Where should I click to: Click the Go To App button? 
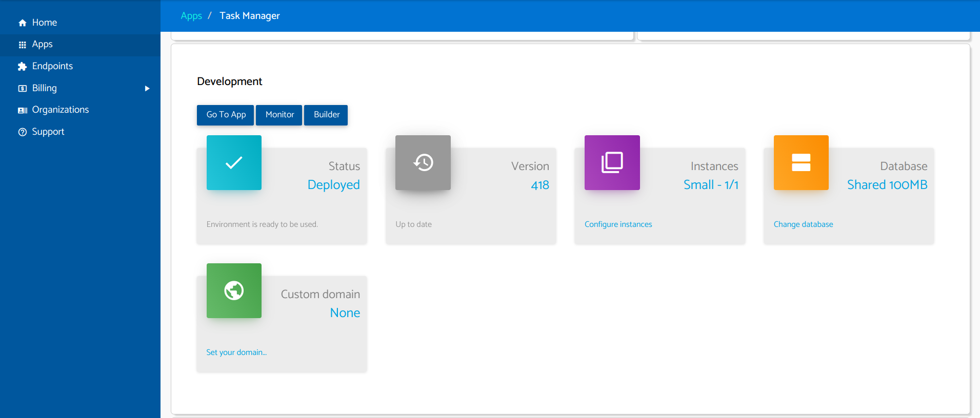pos(226,115)
